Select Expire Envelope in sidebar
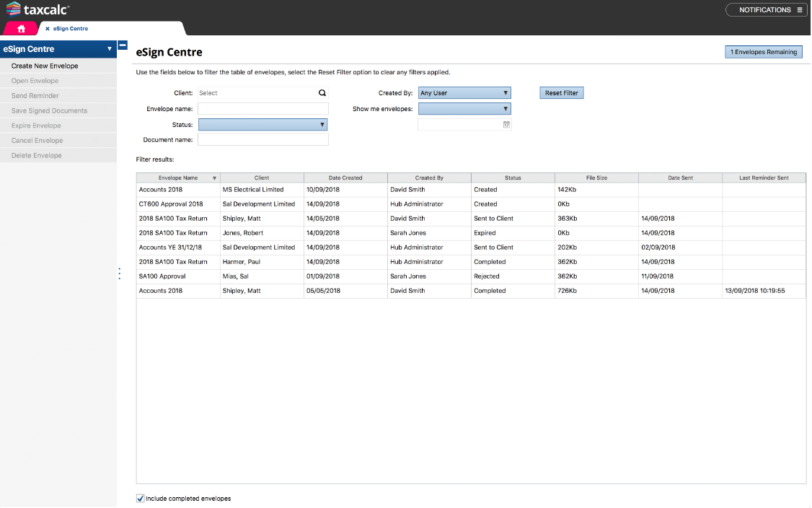Image resolution: width=812 pixels, height=508 pixels. (58, 126)
